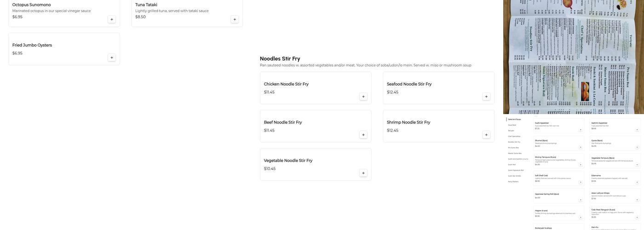Add Tuna Tataki using its plus button
The width and height of the screenshot is (644, 230).
click(x=235, y=19)
